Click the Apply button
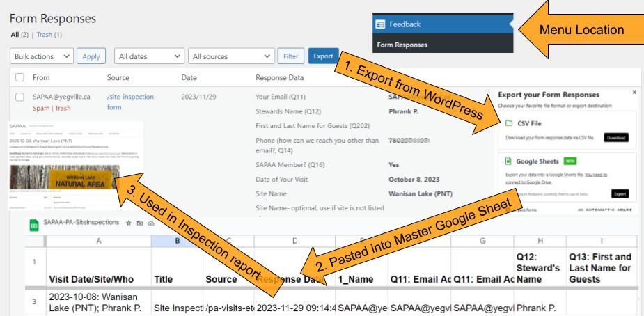This screenshot has width=644, height=316. point(91,56)
